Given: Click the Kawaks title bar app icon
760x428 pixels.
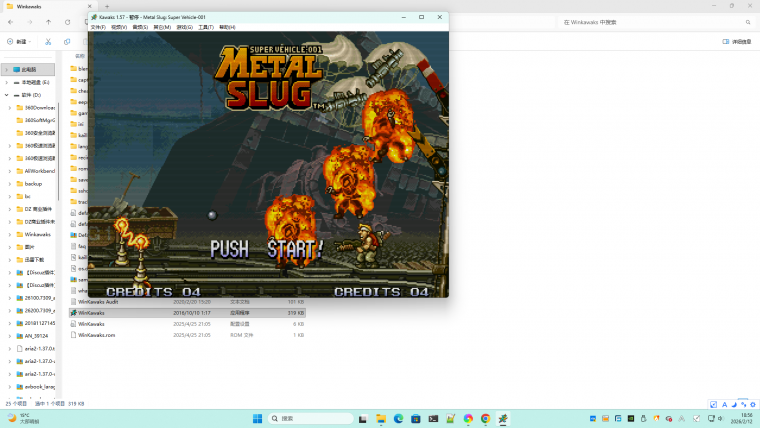Looking at the screenshot, I should pyautogui.click(x=94, y=17).
